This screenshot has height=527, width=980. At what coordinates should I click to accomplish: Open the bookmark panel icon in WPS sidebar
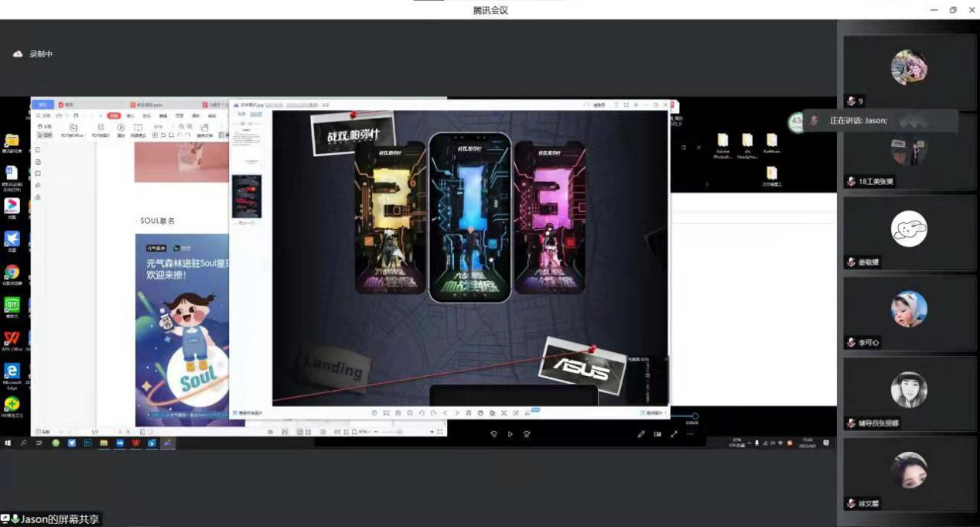click(38, 150)
